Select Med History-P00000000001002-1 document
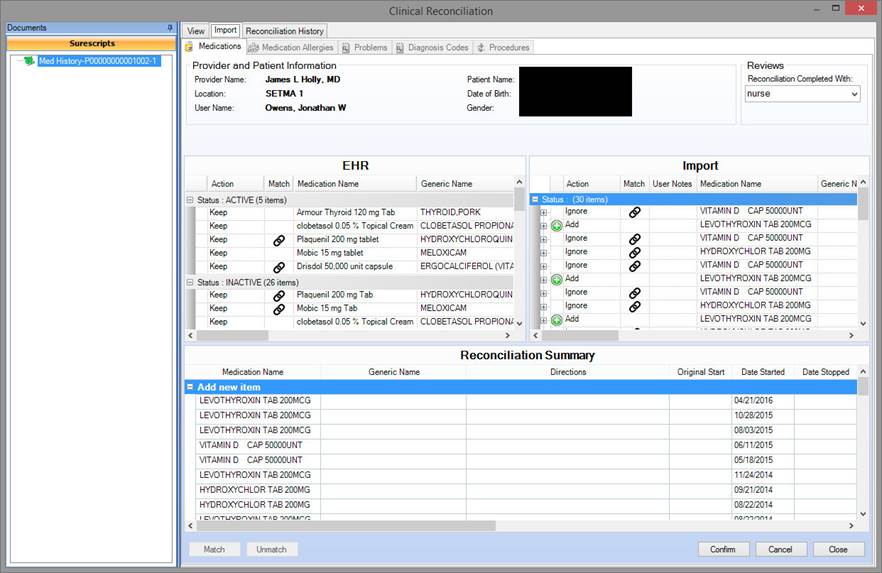The height and width of the screenshot is (573, 882). (x=99, y=61)
